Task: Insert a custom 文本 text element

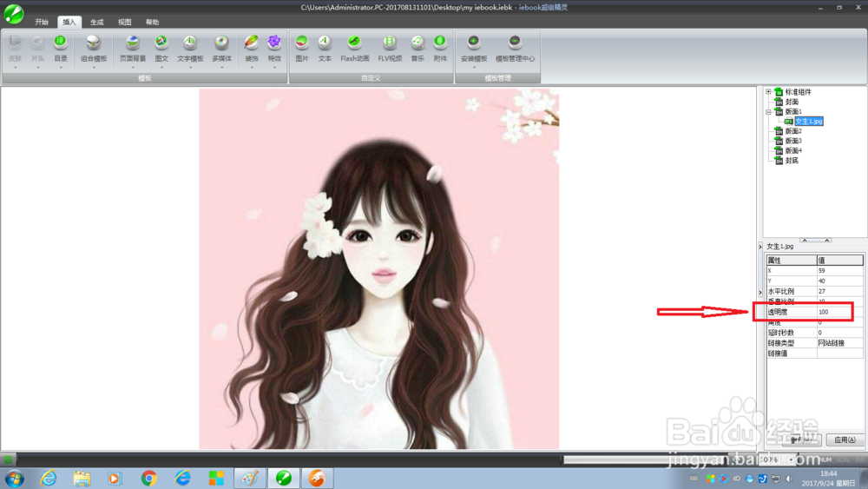Action: [325, 49]
